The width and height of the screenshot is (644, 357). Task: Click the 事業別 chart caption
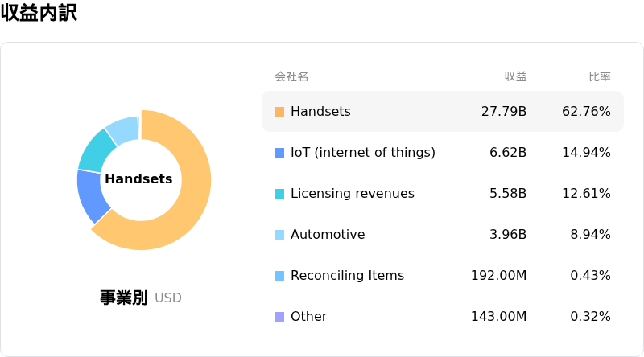coord(123,297)
